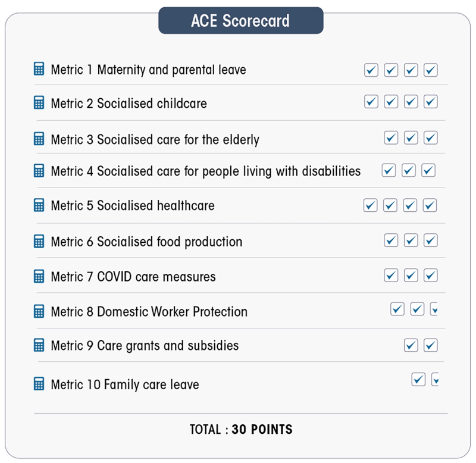The width and height of the screenshot is (476, 463).
Task: Open calculator icon beside Socialised healthcare
Action: click(x=39, y=205)
